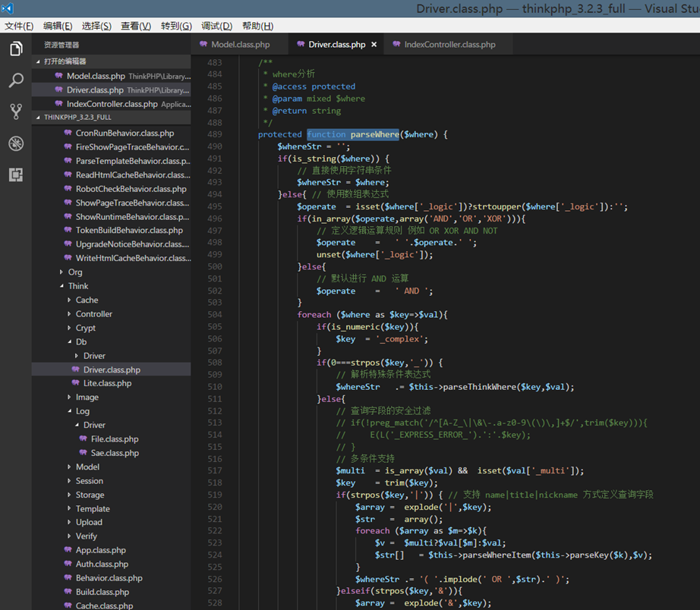Open the 编辑(E) menu
The image size is (700, 610).
58,26
